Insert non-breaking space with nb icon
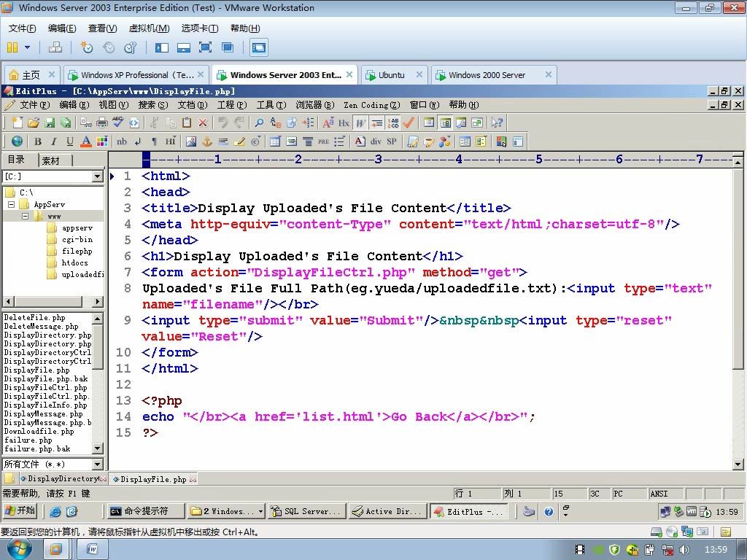Viewport: 747px width, 560px height. pyautogui.click(x=122, y=141)
